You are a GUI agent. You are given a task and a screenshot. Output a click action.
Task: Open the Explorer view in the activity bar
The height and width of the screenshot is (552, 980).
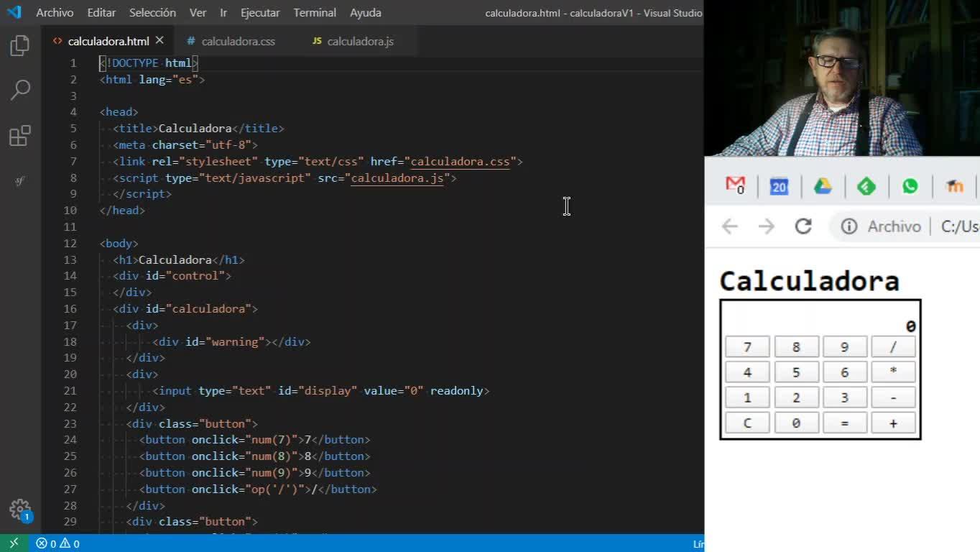pos(20,46)
